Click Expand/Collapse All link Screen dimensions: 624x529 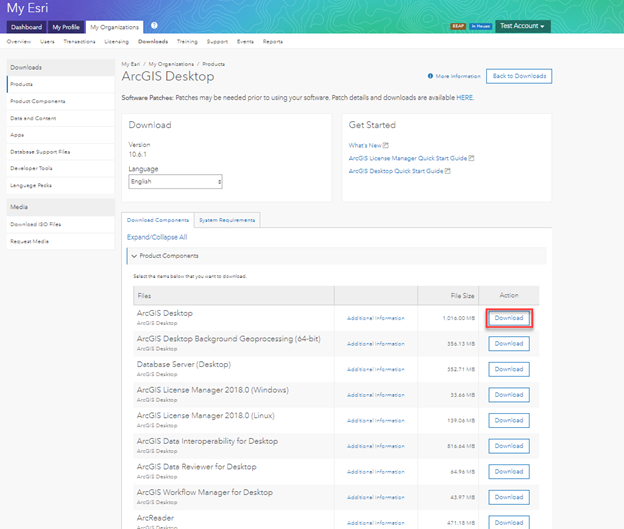coord(157,237)
